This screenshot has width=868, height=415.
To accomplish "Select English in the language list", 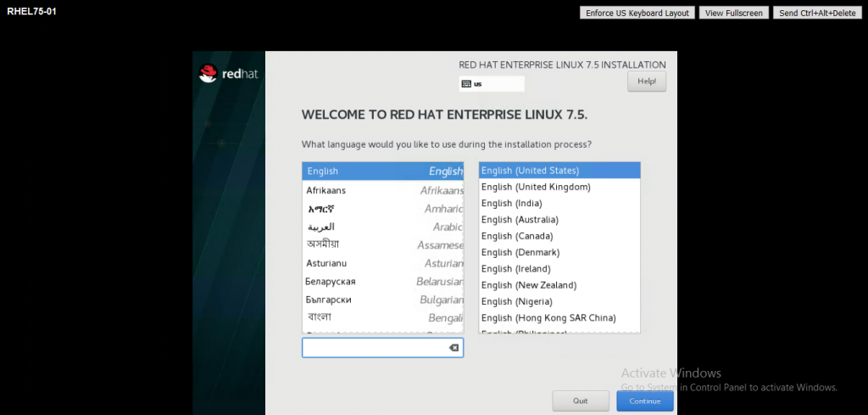I will 382,171.
